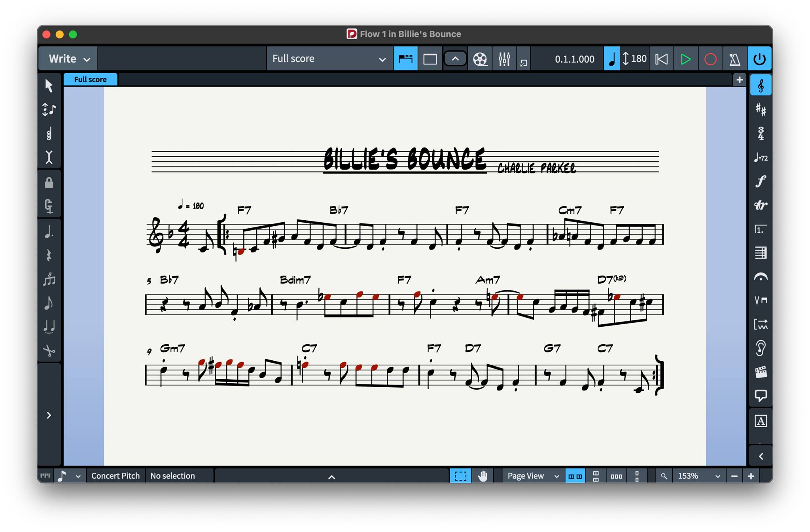Image resolution: width=810 pixels, height=532 pixels.
Task: Select the Marquee tool
Action: pyautogui.click(x=460, y=476)
